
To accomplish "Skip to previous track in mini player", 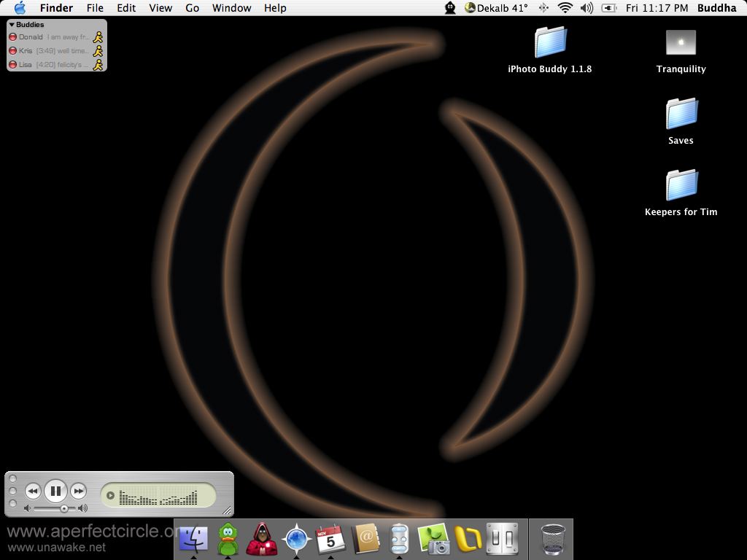I will tap(32, 491).
